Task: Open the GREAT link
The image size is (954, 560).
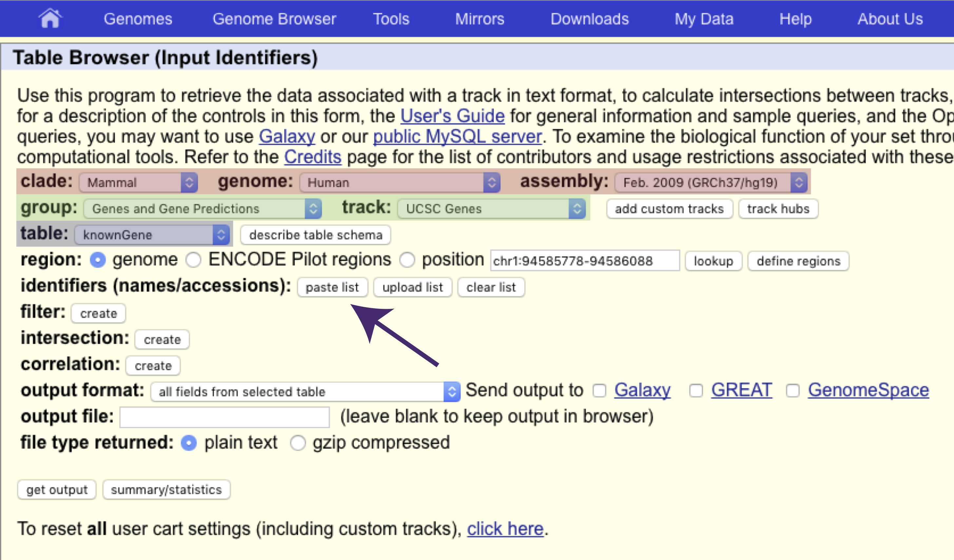Action: pyautogui.click(x=741, y=390)
